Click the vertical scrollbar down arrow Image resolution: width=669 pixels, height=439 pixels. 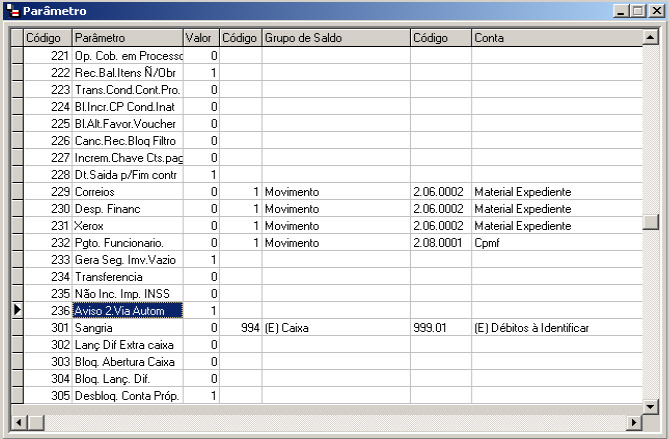tap(651, 406)
